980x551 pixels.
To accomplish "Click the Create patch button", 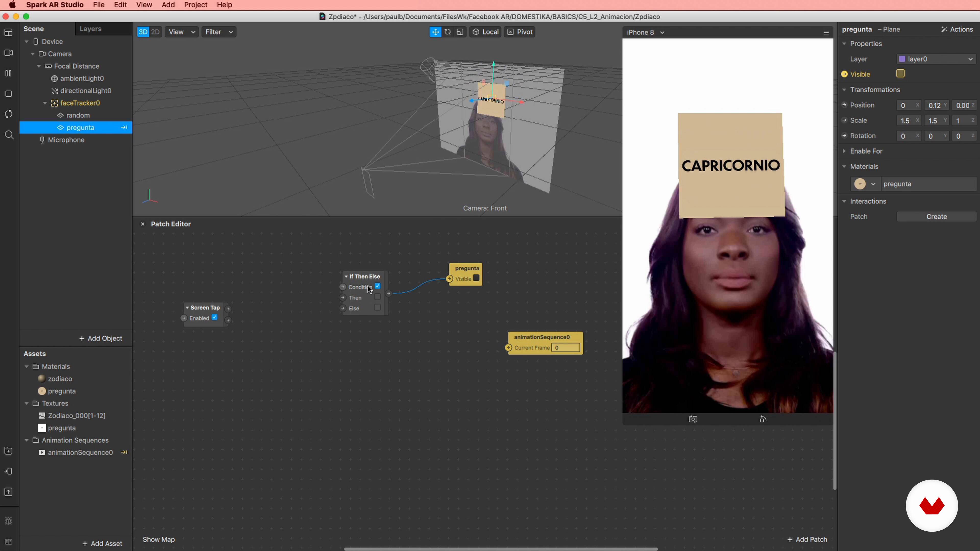I will tap(936, 216).
